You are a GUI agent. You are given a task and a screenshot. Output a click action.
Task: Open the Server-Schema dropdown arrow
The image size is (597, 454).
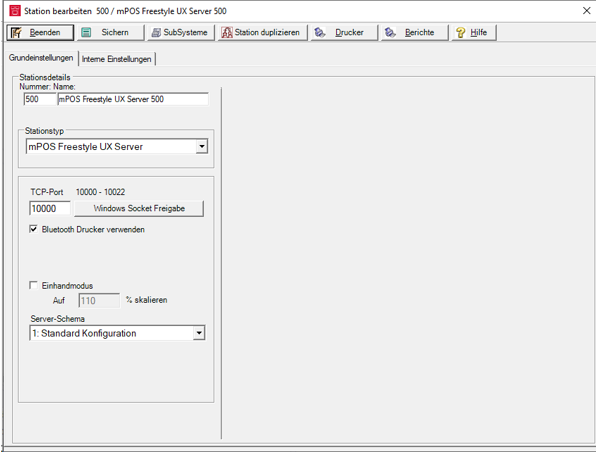click(199, 333)
